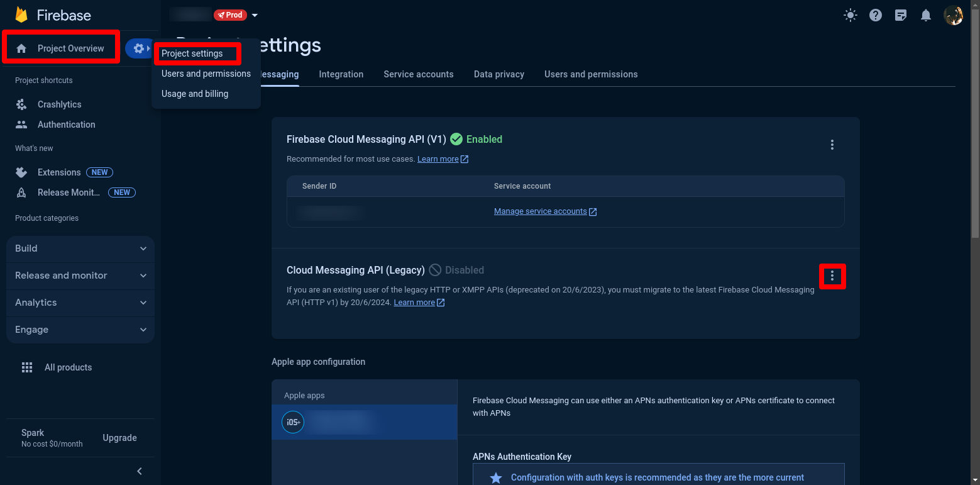Open Cloud Messaging Legacy options menu
The width and height of the screenshot is (980, 485).
click(x=832, y=276)
